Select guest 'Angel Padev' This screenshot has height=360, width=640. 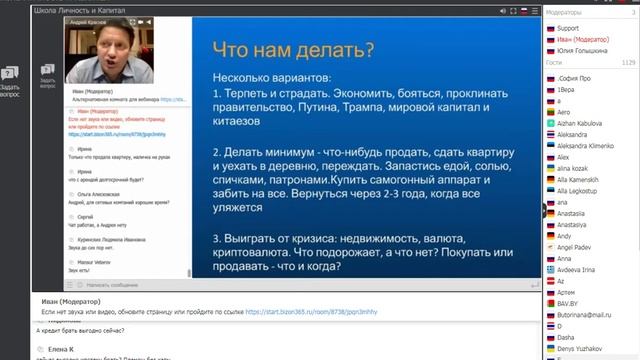click(574, 247)
